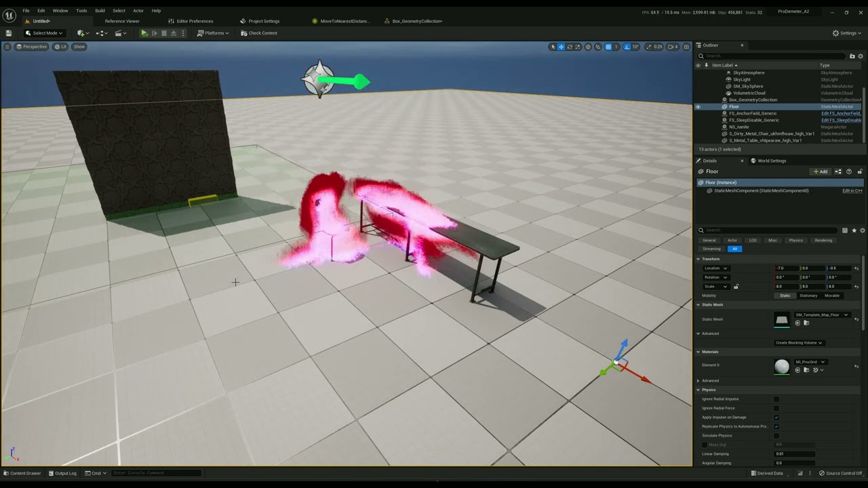
Task: Click the Check Content button
Action: 258,33
